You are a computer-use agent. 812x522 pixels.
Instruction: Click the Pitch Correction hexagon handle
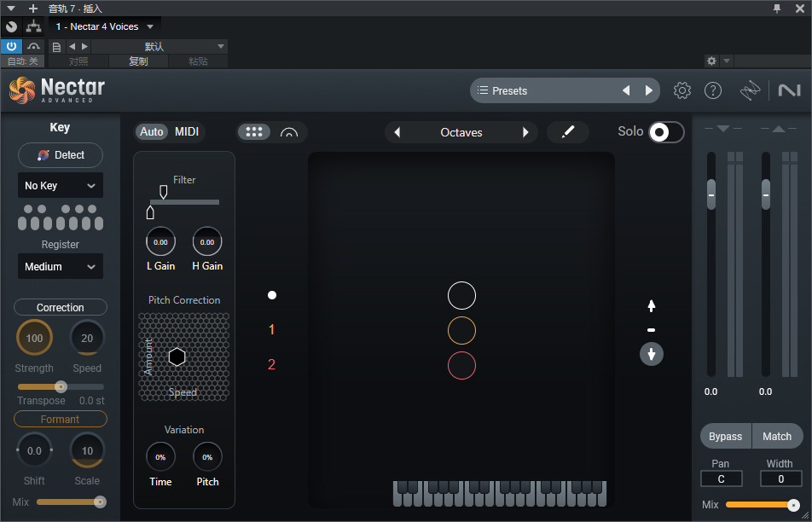177,357
